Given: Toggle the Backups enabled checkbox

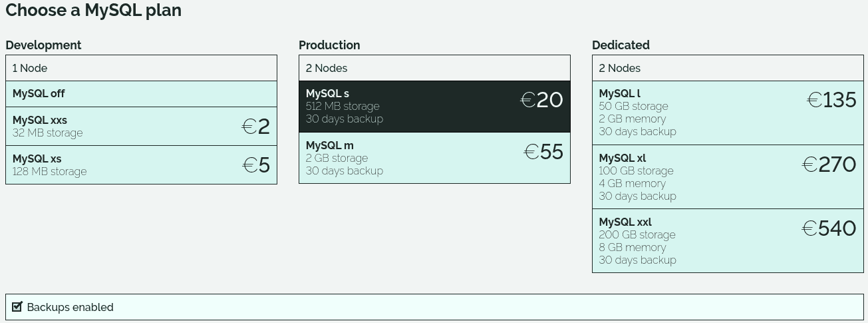Looking at the screenshot, I should (18, 307).
